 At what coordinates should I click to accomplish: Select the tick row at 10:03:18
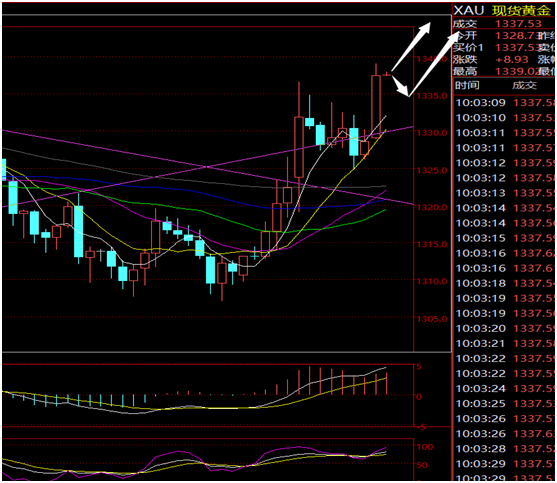pyautogui.click(x=505, y=283)
